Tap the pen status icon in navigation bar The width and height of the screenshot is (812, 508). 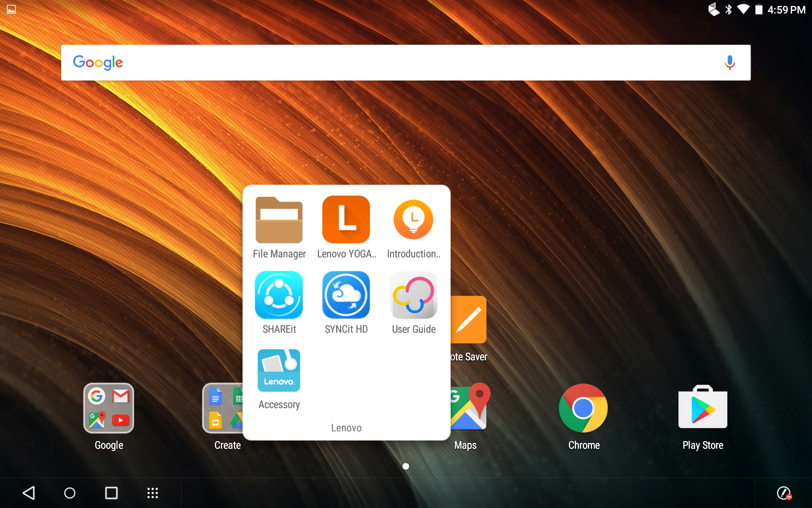pyautogui.click(x=784, y=493)
